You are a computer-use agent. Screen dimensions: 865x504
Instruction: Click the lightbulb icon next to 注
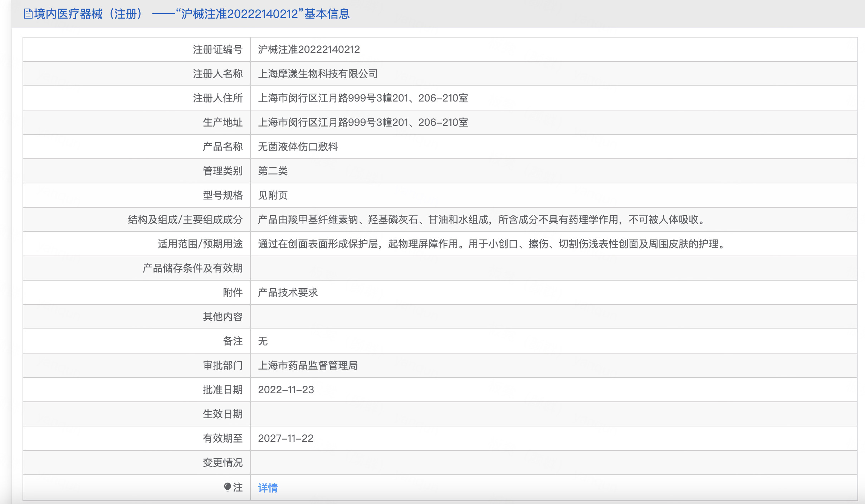(227, 487)
